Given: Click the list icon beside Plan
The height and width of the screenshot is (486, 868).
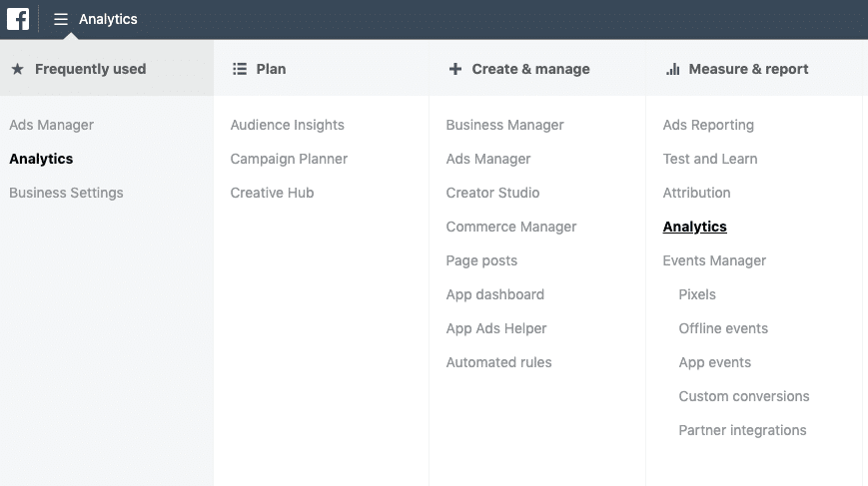Looking at the screenshot, I should click(239, 69).
